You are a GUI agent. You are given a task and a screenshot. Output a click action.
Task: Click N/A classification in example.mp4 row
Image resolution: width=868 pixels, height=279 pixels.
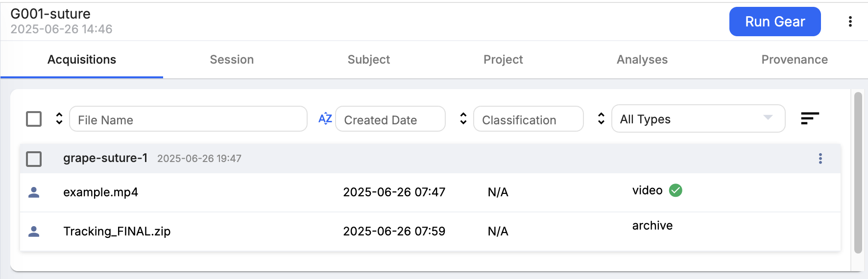[x=498, y=192]
